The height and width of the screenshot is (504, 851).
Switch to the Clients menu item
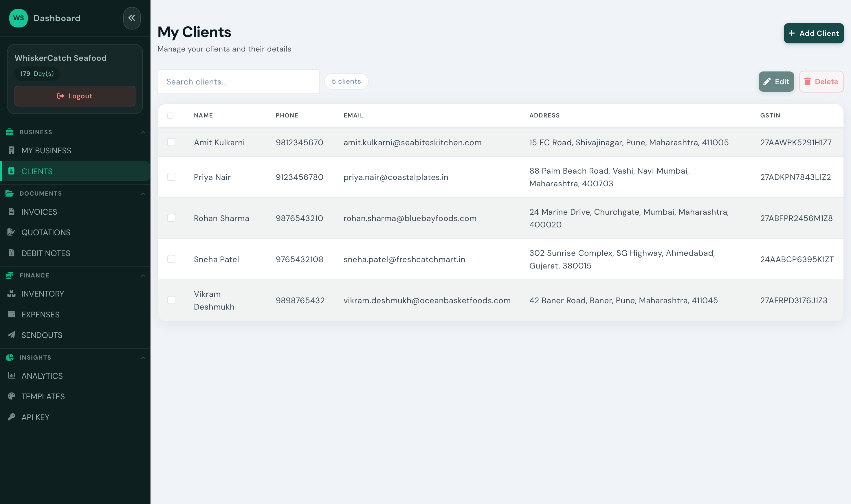tap(37, 171)
